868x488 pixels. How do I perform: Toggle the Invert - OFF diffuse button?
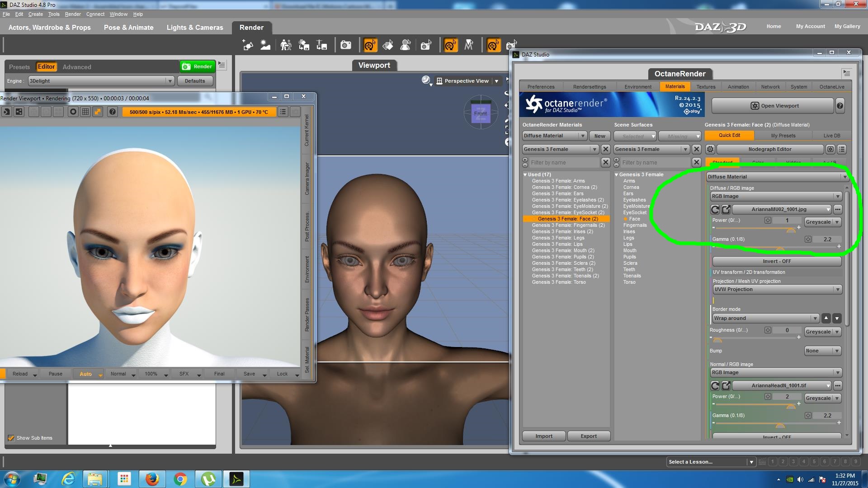(x=777, y=261)
